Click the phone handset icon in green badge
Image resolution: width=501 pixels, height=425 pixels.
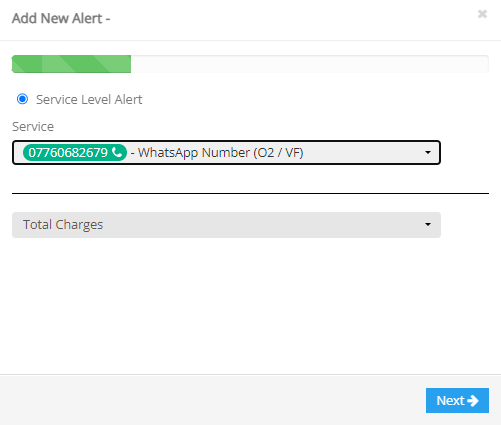pyautogui.click(x=117, y=152)
